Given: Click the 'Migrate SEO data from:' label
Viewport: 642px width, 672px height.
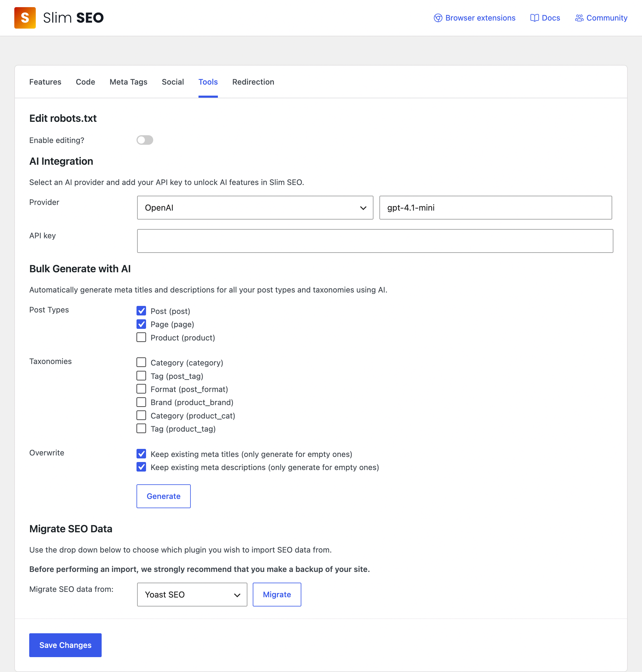Looking at the screenshot, I should (71, 589).
